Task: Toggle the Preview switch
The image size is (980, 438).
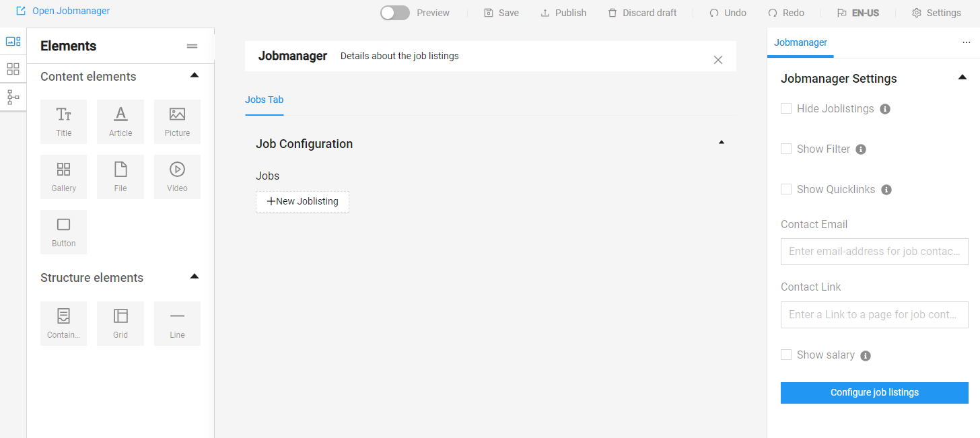Action: pos(394,13)
